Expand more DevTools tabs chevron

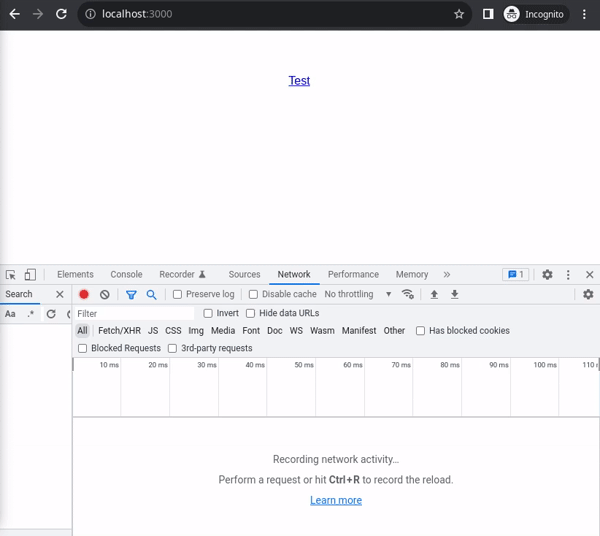446,275
